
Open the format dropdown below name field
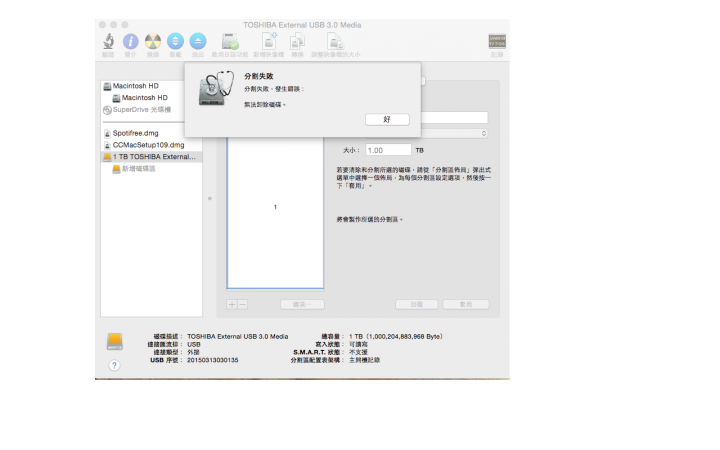click(x=455, y=134)
